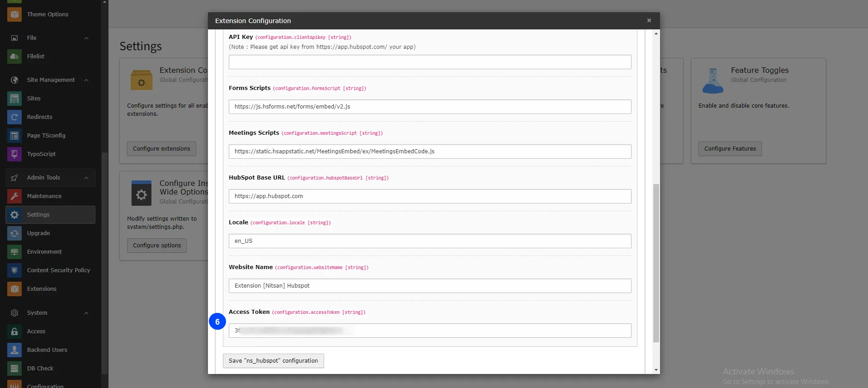Open the Page TSconfig module icon
Image resolution: width=868 pixels, height=388 pixels.
coord(14,136)
